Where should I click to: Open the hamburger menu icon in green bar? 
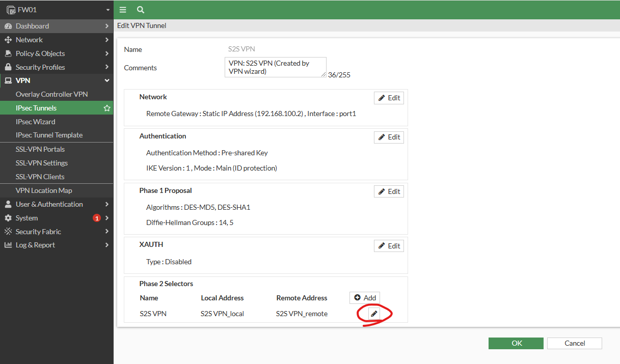tap(123, 10)
